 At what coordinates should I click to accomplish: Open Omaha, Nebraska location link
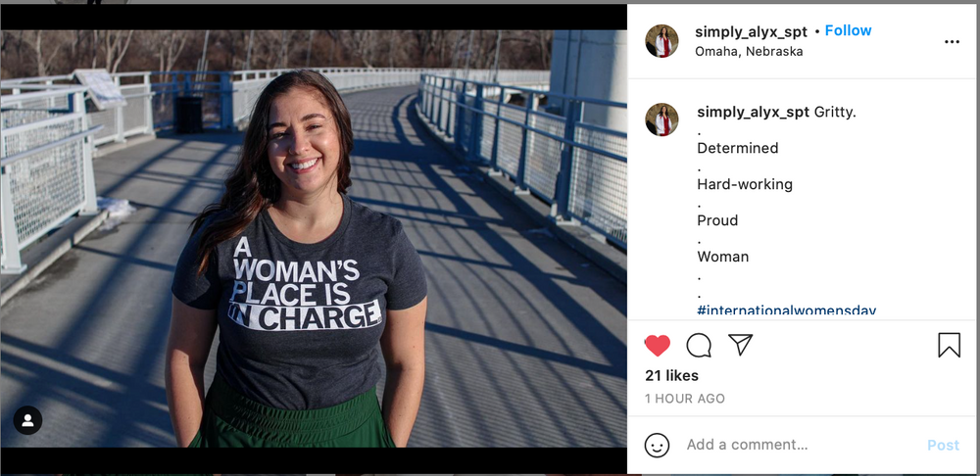[x=749, y=51]
